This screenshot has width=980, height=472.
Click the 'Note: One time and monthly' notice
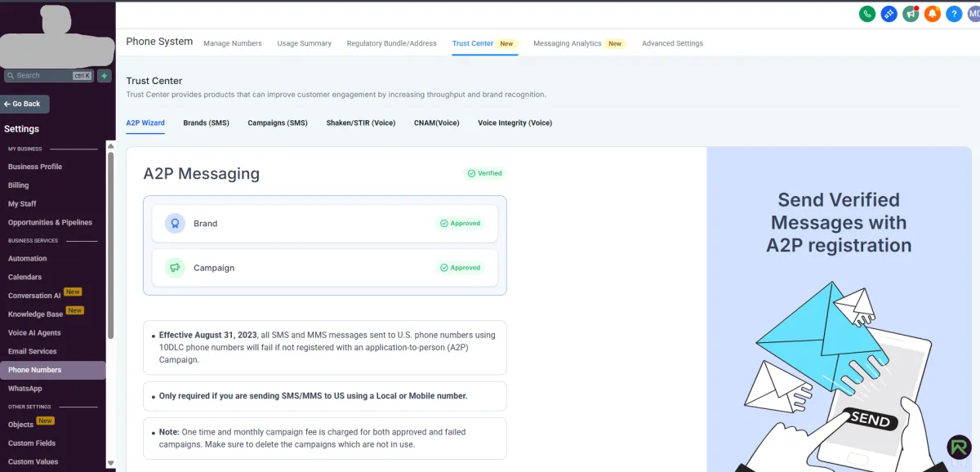[x=324, y=439]
